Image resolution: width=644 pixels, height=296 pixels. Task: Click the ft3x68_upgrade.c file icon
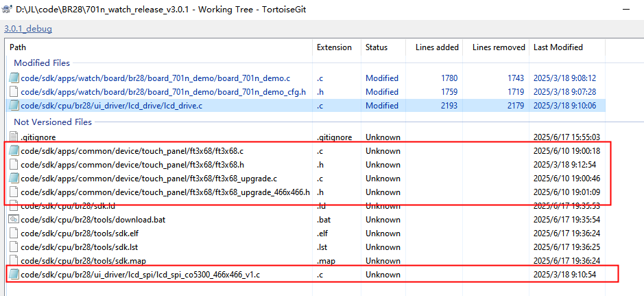coord(14,179)
